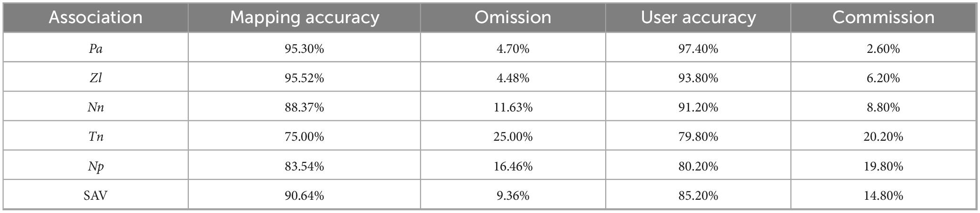Click the 90.64% mapping accuracy cell
980x213 pixels.
tap(304, 195)
